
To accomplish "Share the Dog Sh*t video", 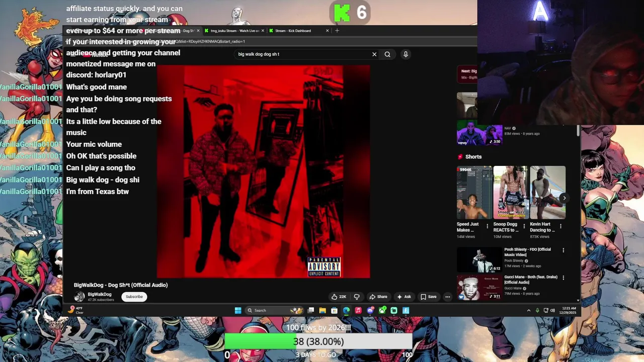I will [x=378, y=297].
